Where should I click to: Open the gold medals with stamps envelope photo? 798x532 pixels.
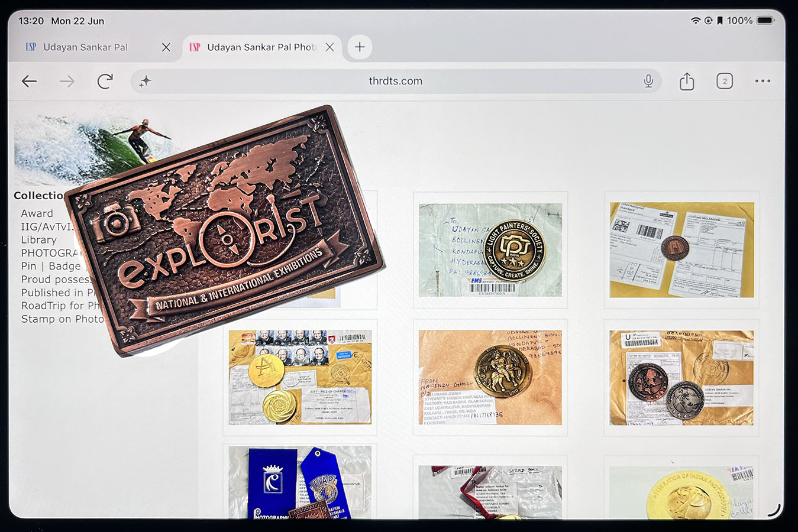301,377
